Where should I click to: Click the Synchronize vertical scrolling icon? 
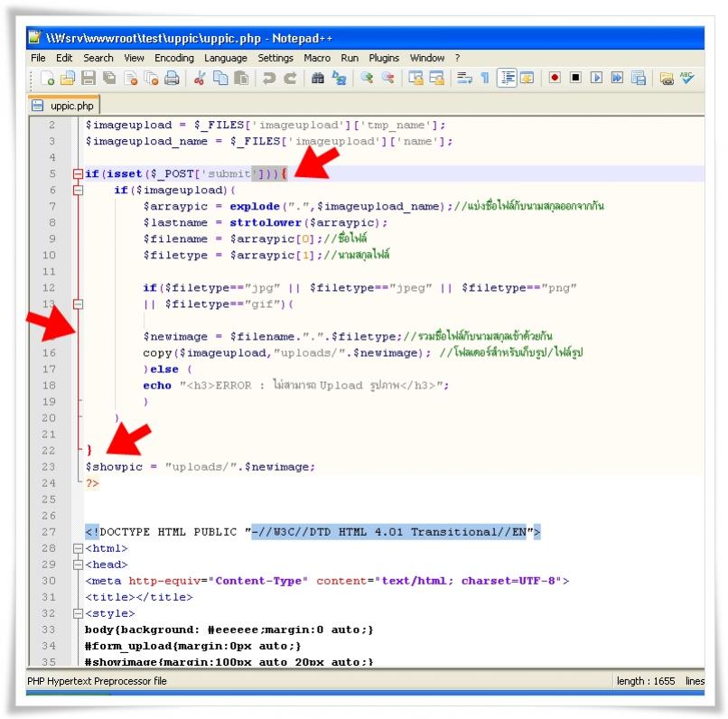point(415,78)
